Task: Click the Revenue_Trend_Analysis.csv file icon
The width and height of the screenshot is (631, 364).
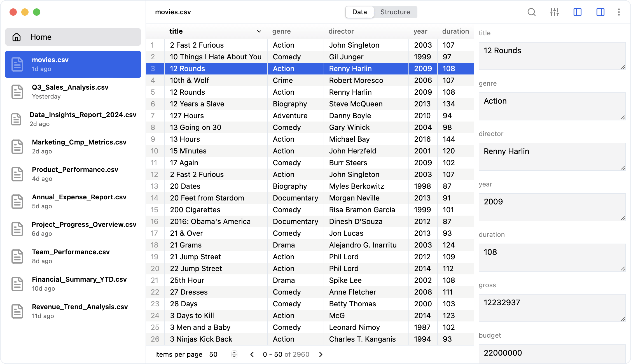Action: click(17, 311)
